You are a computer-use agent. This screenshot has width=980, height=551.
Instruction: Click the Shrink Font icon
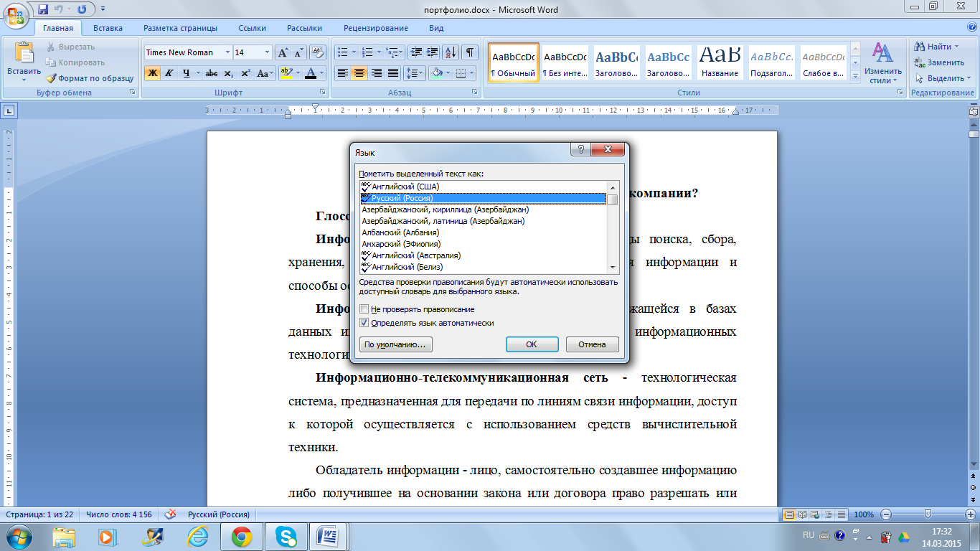[x=298, y=52]
